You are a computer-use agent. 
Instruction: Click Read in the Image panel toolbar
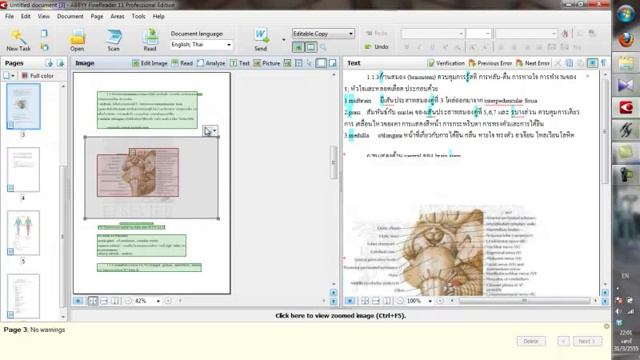click(x=182, y=63)
